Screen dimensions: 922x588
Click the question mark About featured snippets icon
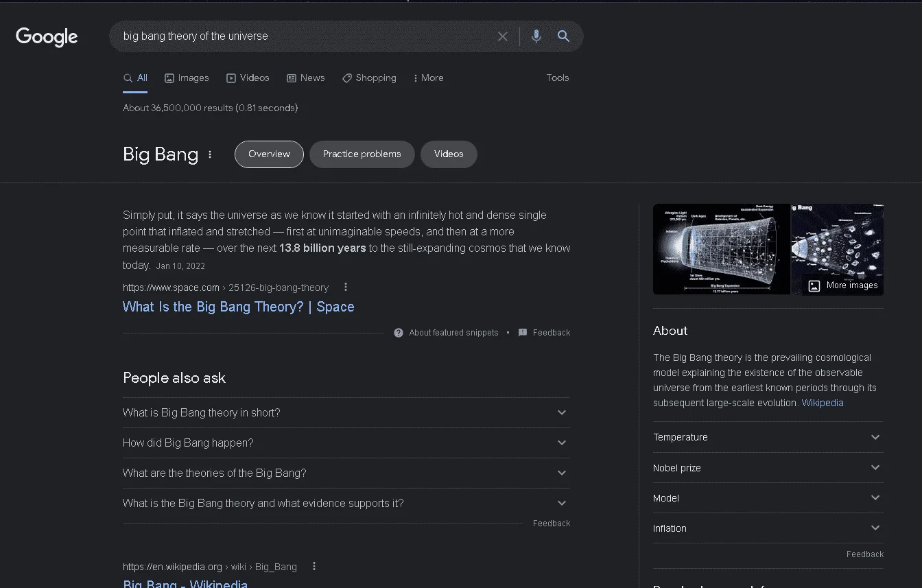[x=399, y=333]
